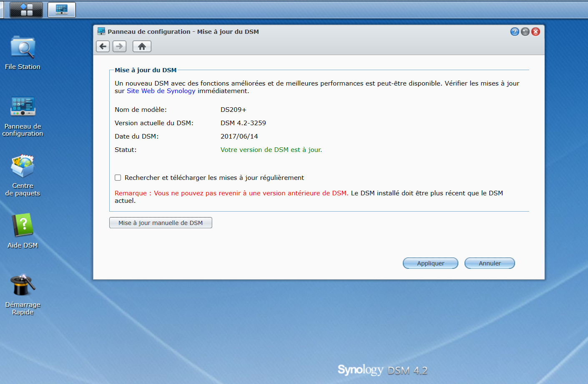Image resolution: width=588 pixels, height=384 pixels.
Task: Follow the Site Web de Synology link
Action: 161,91
